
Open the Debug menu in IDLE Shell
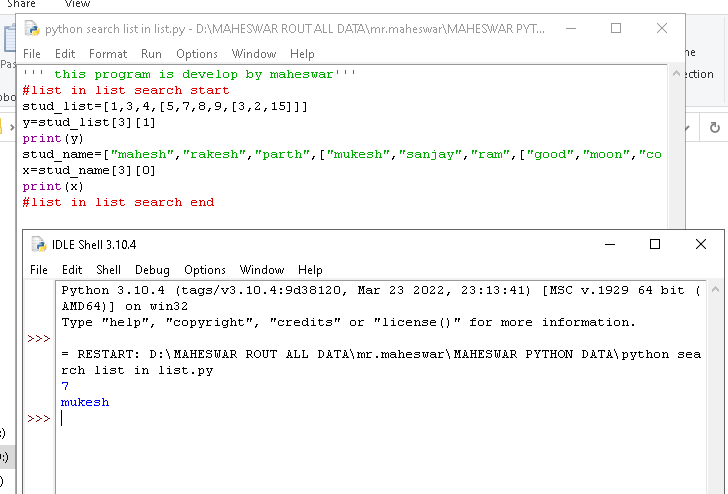[x=152, y=270]
